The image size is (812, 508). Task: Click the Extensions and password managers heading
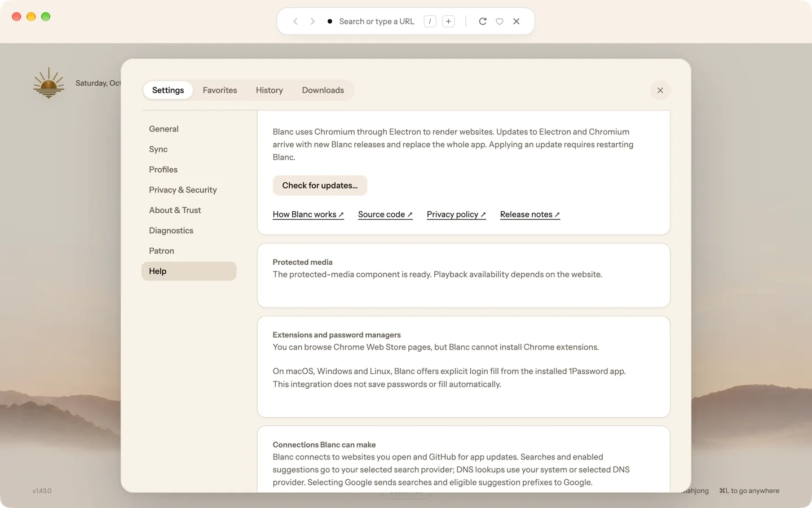click(x=337, y=335)
